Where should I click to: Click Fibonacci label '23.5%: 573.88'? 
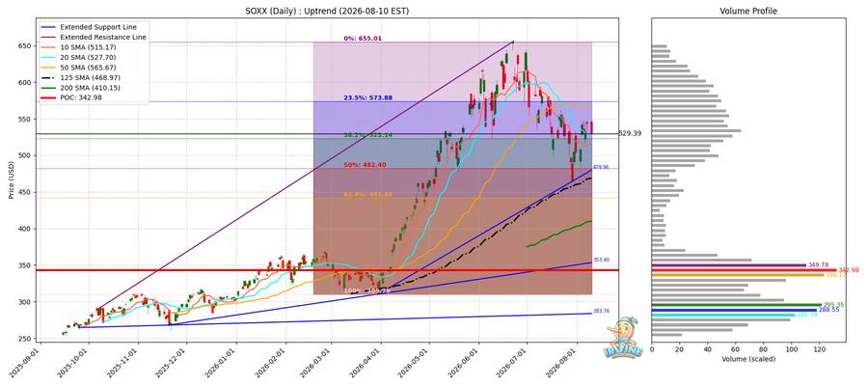point(368,98)
